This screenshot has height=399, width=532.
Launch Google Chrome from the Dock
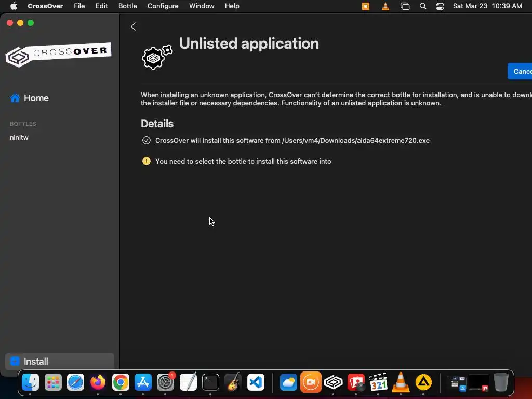click(121, 382)
